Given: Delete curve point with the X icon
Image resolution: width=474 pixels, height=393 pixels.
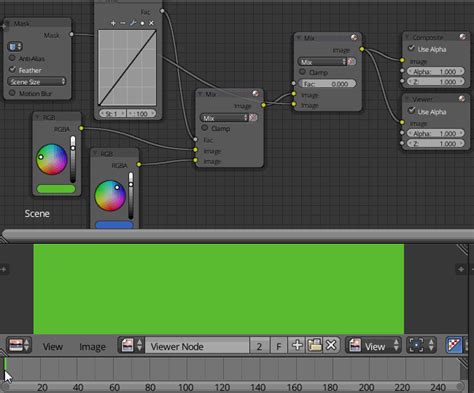Looking at the screenshot, I should (x=151, y=23).
